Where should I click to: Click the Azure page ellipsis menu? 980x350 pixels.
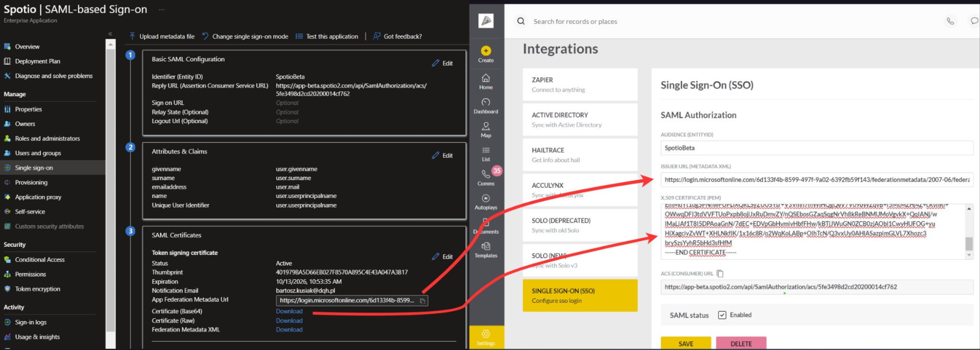(x=162, y=9)
